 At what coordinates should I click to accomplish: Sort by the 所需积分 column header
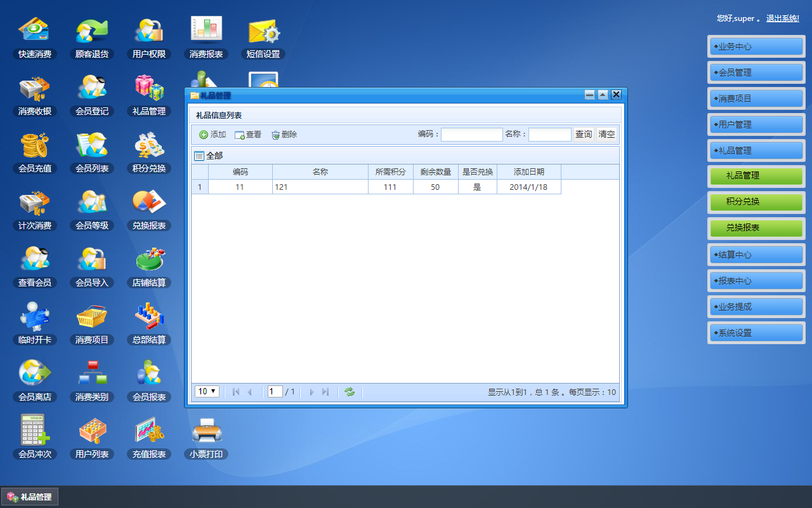coord(391,172)
